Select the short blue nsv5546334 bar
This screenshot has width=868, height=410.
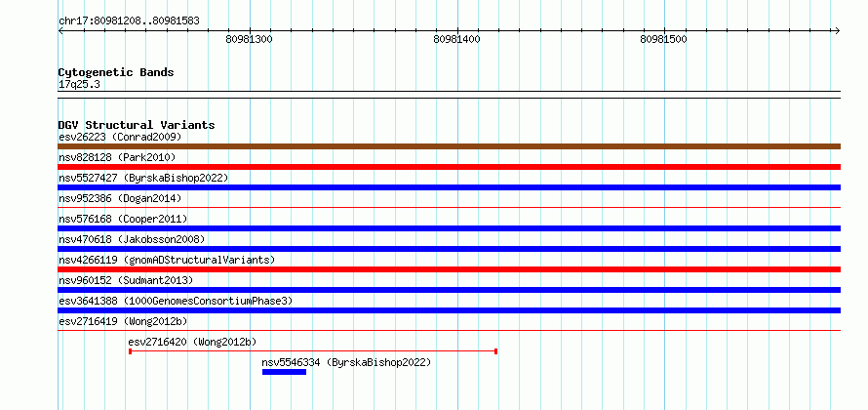(x=284, y=372)
